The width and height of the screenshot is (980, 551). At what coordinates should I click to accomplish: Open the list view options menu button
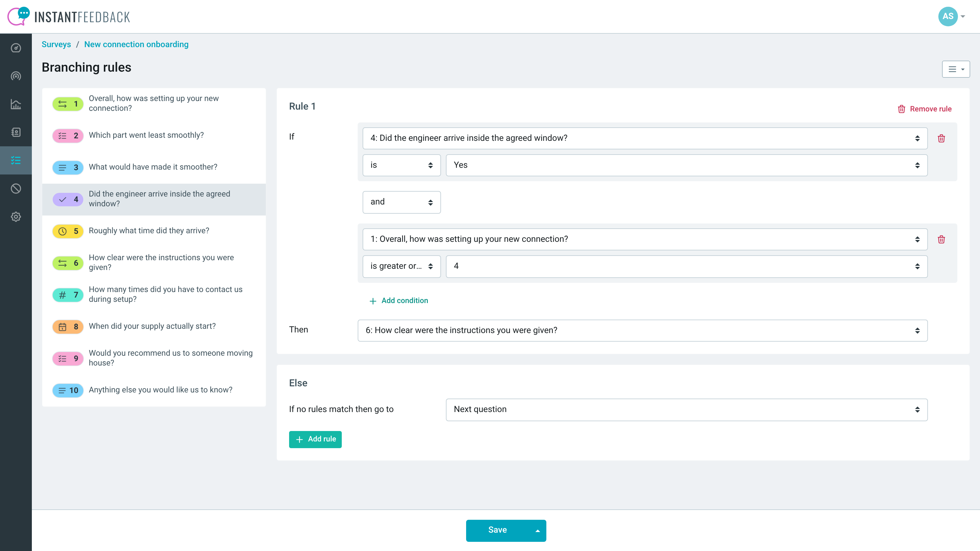pos(956,69)
